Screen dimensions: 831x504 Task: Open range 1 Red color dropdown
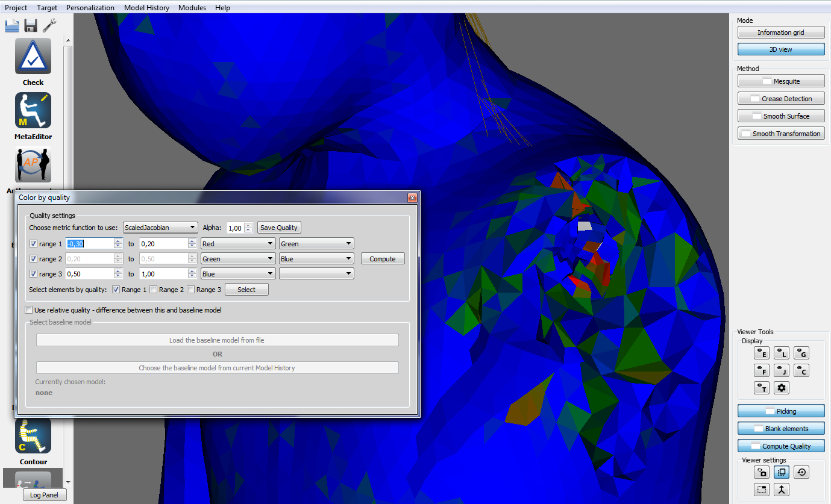click(238, 244)
